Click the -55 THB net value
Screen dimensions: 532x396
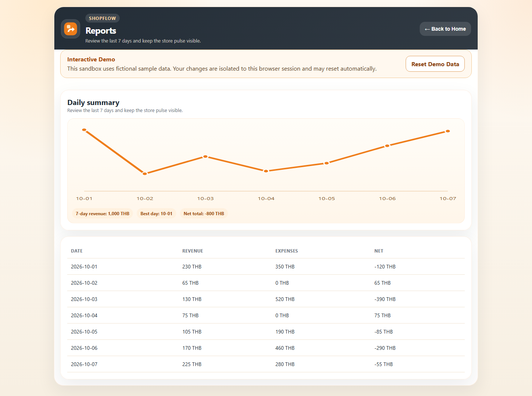pyautogui.click(x=383, y=364)
